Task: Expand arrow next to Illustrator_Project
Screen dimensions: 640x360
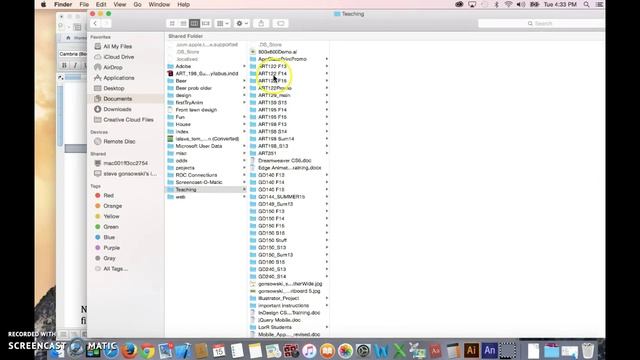Action: point(327,298)
